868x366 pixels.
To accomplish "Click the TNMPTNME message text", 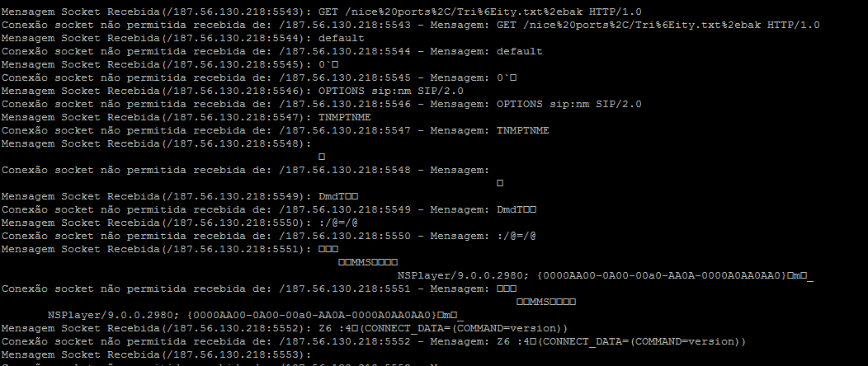I will click(x=344, y=118).
